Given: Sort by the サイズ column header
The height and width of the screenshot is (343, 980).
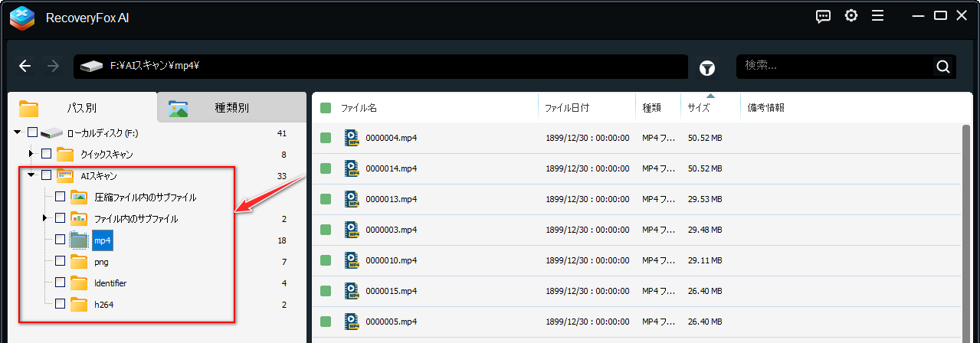Looking at the screenshot, I should pyautogui.click(x=698, y=108).
